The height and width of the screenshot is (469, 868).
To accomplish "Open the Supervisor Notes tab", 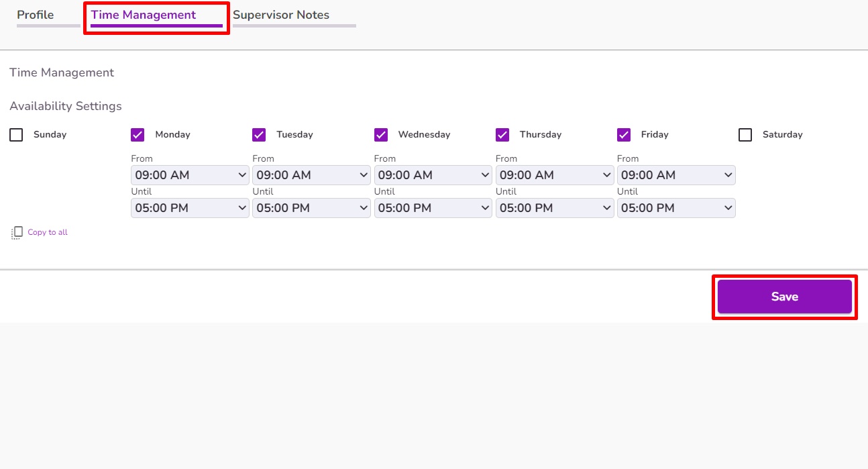I will pyautogui.click(x=280, y=14).
